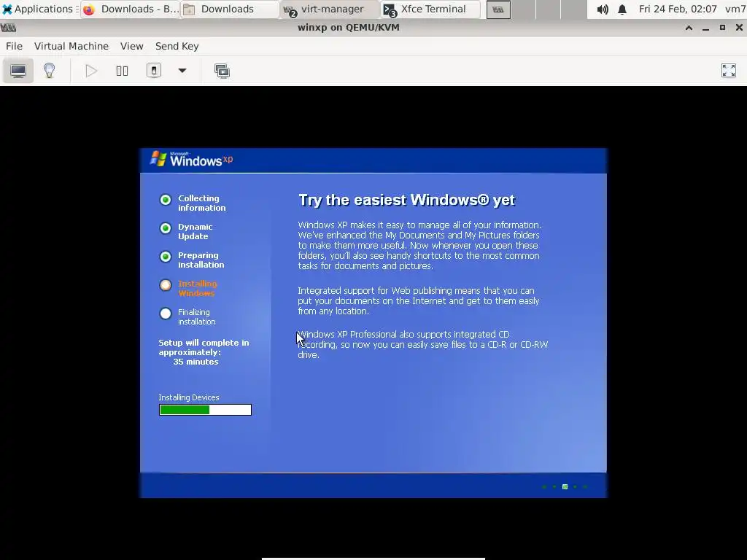Switch the console to fullscreen mode
Screen dimensions: 747x560
click(729, 71)
